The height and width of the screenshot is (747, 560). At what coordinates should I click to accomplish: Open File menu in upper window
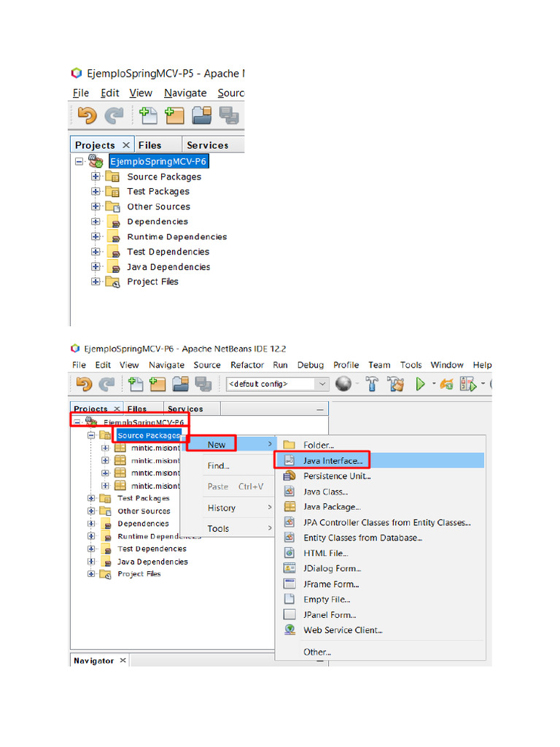pyautogui.click(x=80, y=93)
